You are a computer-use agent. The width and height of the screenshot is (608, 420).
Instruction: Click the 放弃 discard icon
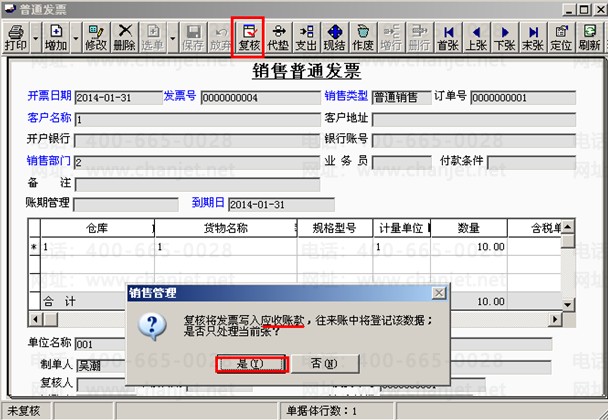(221, 38)
